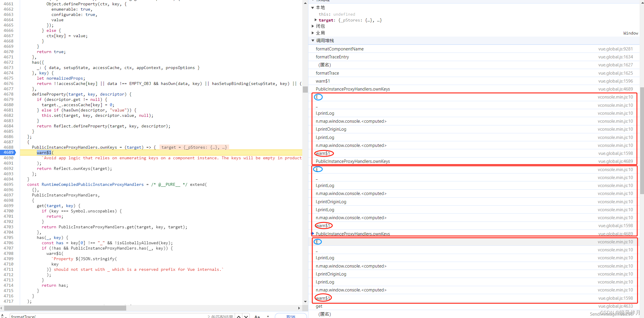Click the code editor horizontal scrollbar thumb
644x318 pixels.
(x=65, y=308)
